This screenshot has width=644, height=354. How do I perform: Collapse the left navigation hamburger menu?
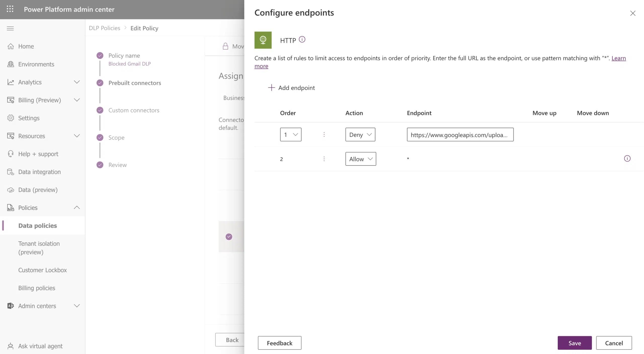click(10, 28)
